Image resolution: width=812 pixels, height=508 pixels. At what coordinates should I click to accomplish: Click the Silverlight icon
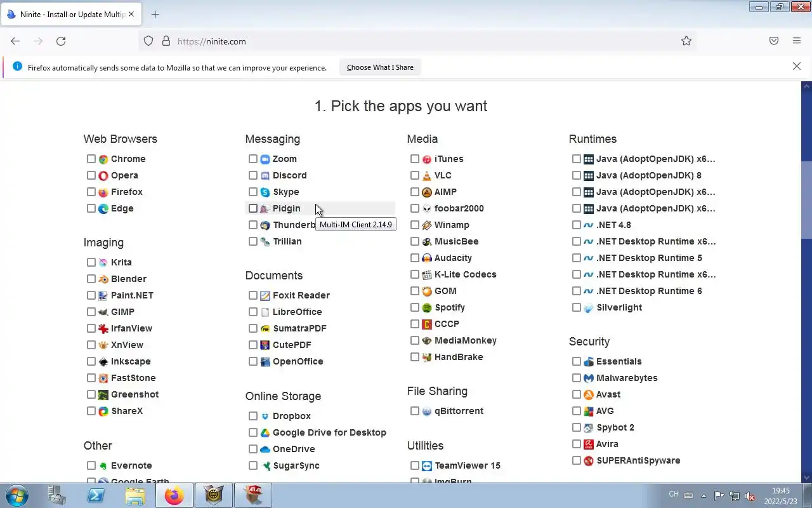click(x=589, y=307)
